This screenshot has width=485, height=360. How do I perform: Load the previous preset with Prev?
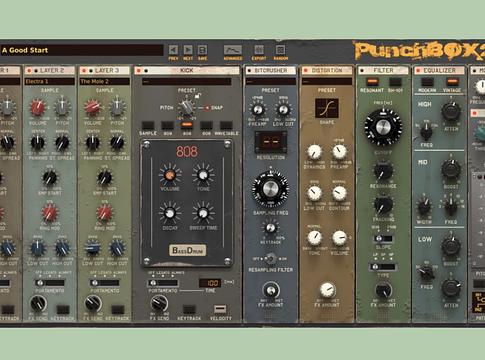(173, 50)
